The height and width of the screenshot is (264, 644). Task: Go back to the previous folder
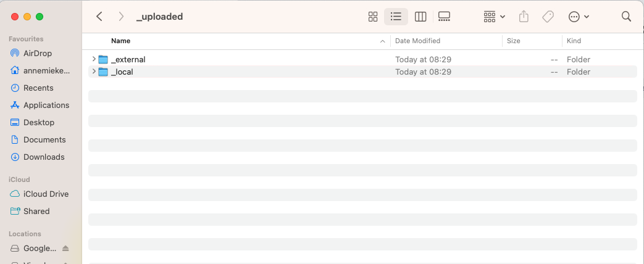click(x=99, y=17)
